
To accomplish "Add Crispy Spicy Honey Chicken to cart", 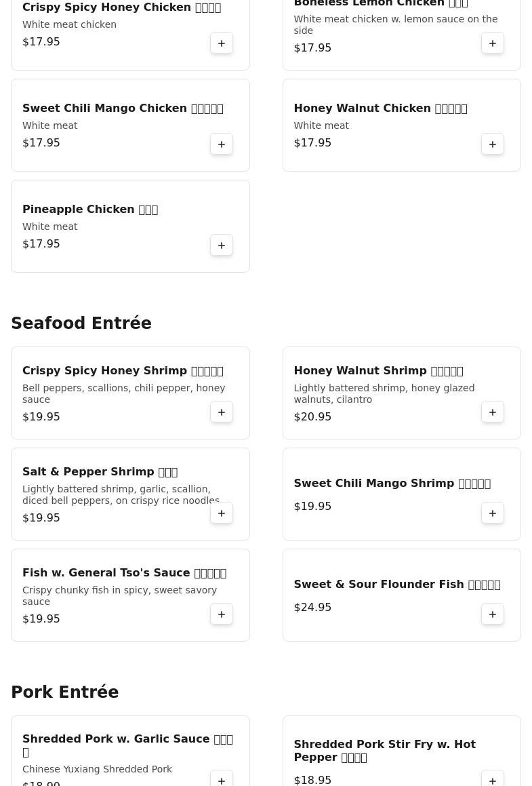I will (x=222, y=43).
